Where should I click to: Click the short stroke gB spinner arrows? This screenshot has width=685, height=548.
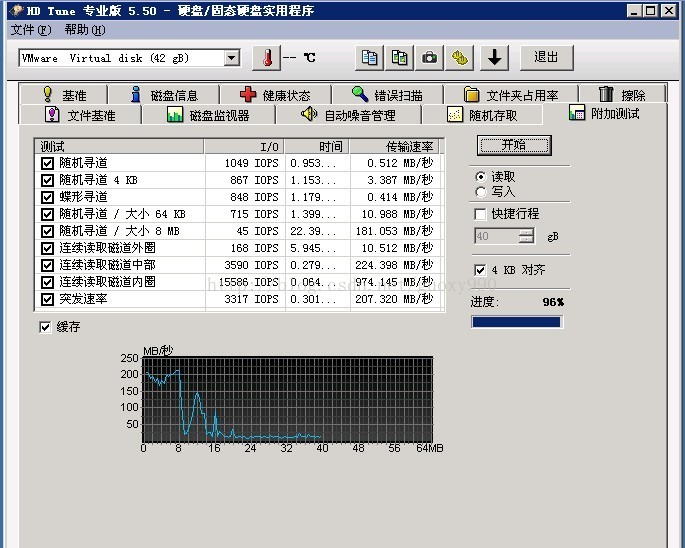526,236
